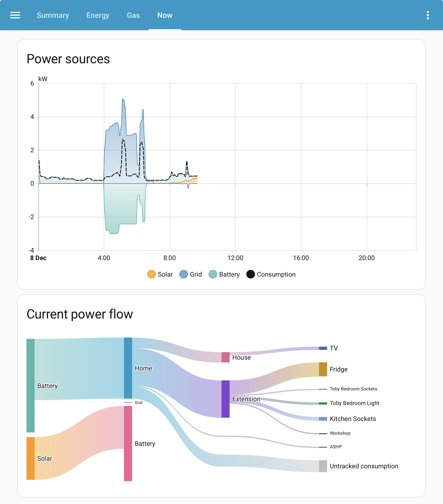Open the Untracked consumption node

[323, 466]
